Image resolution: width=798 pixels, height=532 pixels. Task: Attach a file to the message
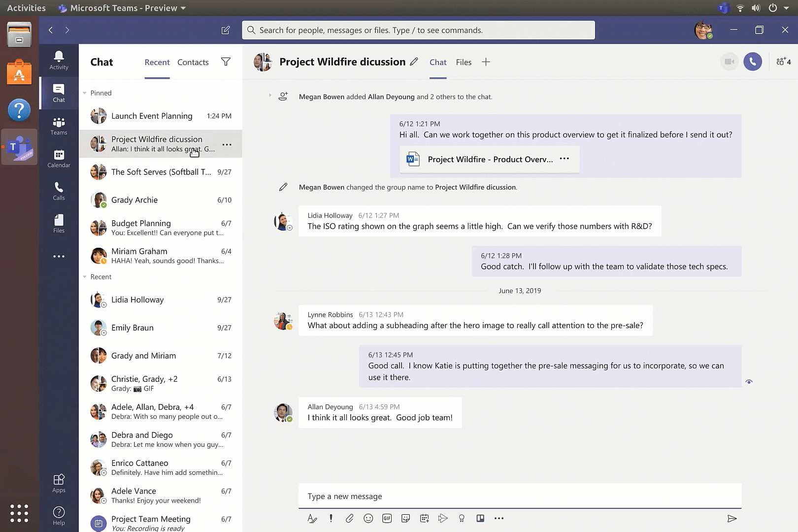(x=349, y=518)
